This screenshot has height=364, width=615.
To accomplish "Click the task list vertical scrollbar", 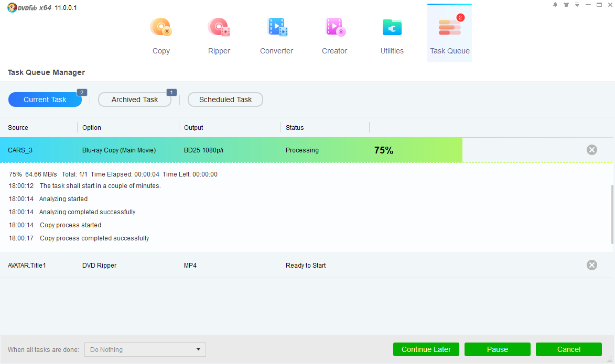I will (612, 214).
